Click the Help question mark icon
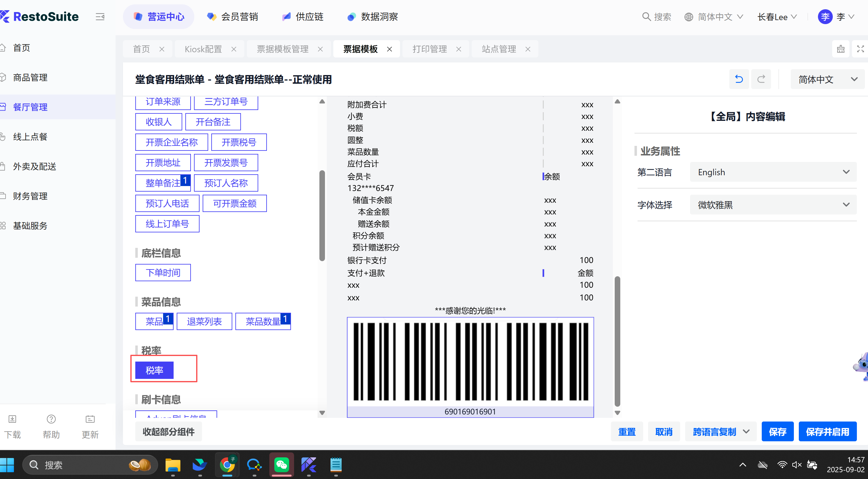Image resolution: width=868 pixels, height=479 pixels. [x=51, y=419]
